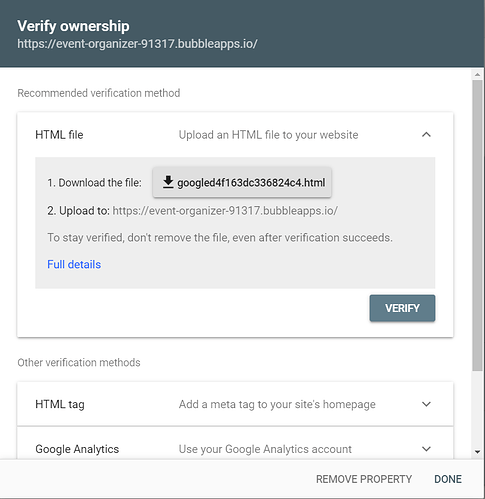Click the VERIFY button
The width and height of the screenshot is (485, 499).
pyautogui.click(x=402, y=308)
